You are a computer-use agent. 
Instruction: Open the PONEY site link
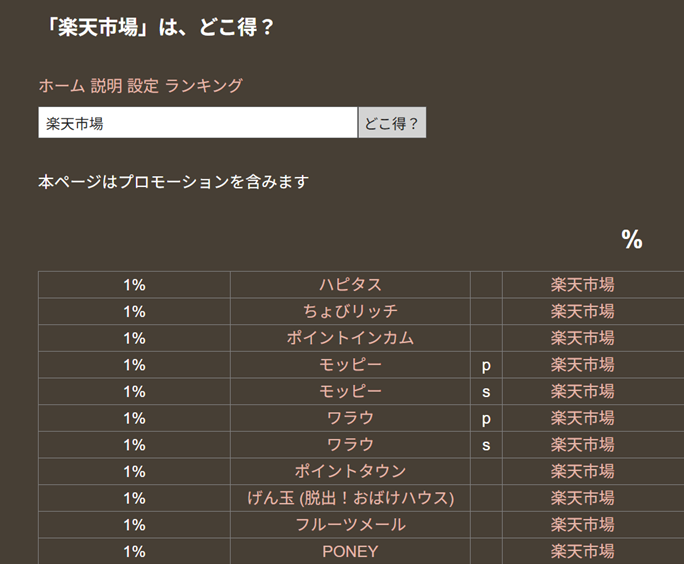point(350,551)
